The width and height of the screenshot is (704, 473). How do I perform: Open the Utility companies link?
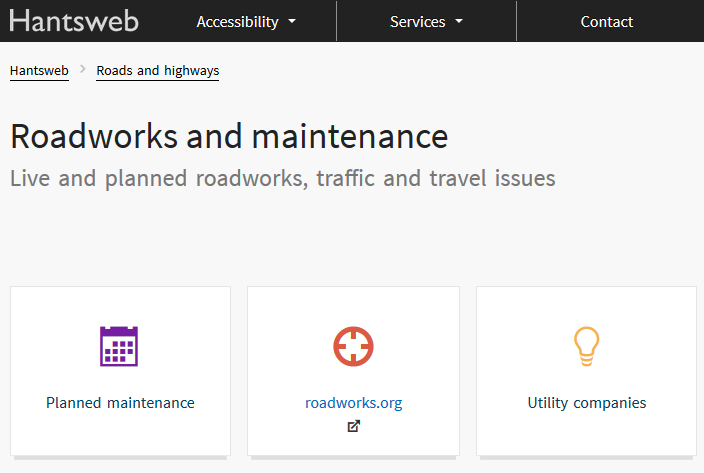[587, 403]
